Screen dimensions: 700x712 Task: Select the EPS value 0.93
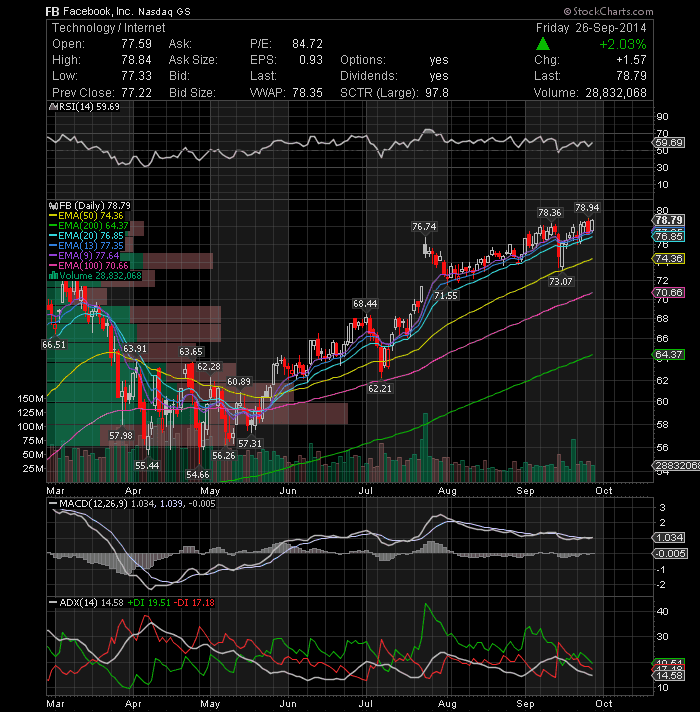pyautogui.click(x=311, y=60)
